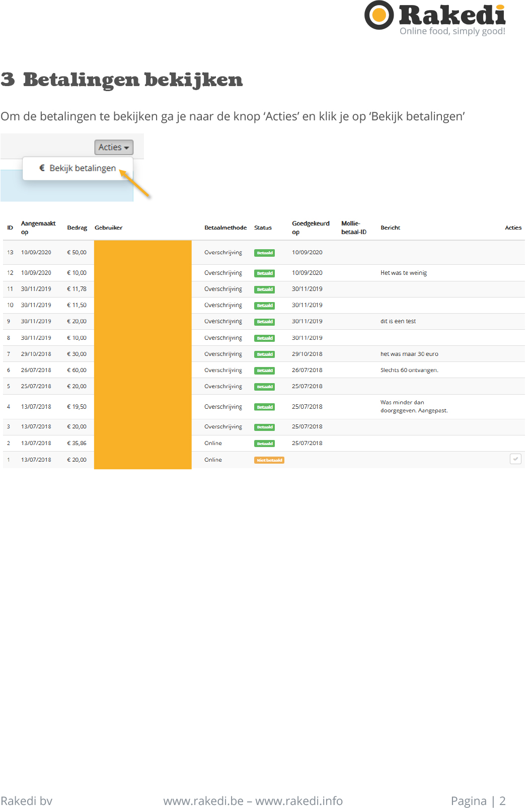This screenshot has height=808, width=532.
Task: Open www.rakedi.be footer link
Action: tap(203, 800)
